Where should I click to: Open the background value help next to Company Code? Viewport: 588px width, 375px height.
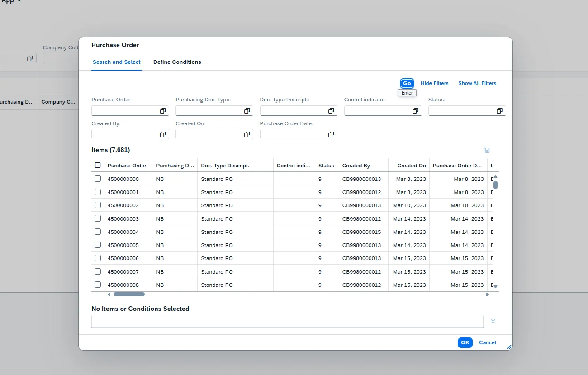pos(30,58)
